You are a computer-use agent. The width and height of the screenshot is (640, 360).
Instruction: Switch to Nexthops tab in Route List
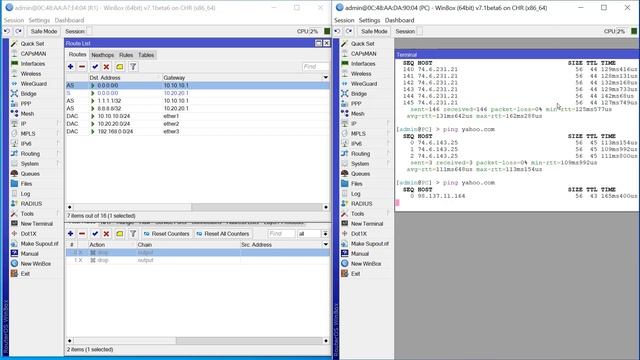pos(102,55)
